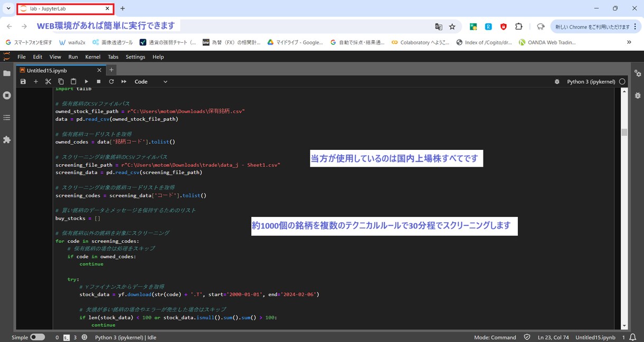Click the kernel status circle indicator
Viewport: 644px width, 342px height.
[x=622, y=82]
